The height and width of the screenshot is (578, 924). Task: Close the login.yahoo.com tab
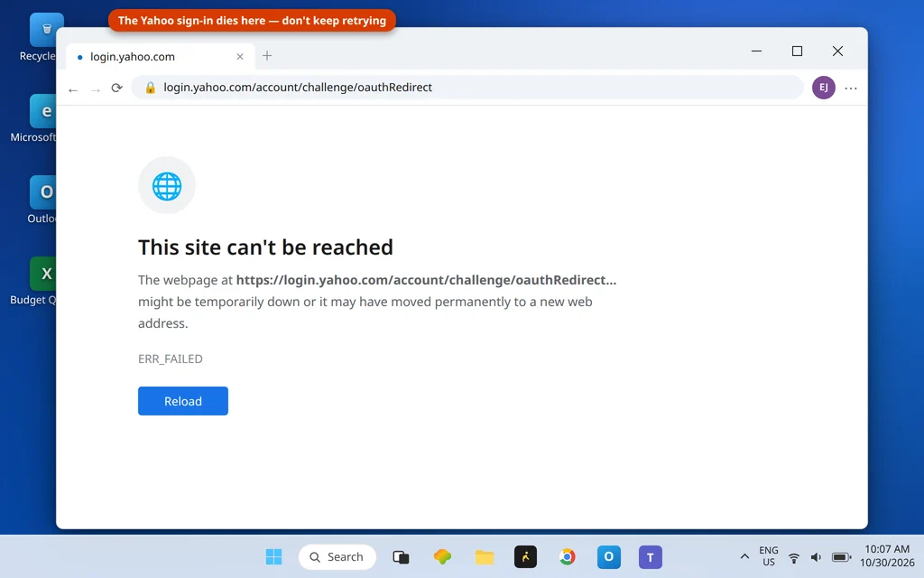[240, 57]
